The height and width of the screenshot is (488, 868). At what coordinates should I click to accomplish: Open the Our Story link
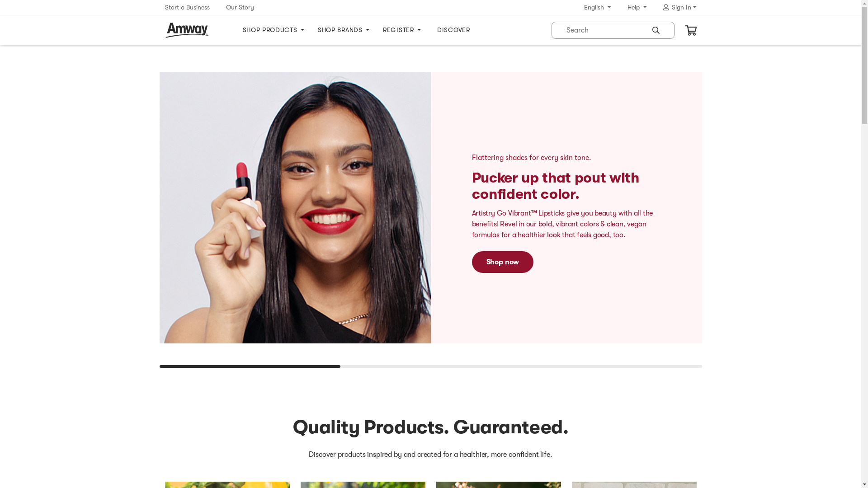240,7
